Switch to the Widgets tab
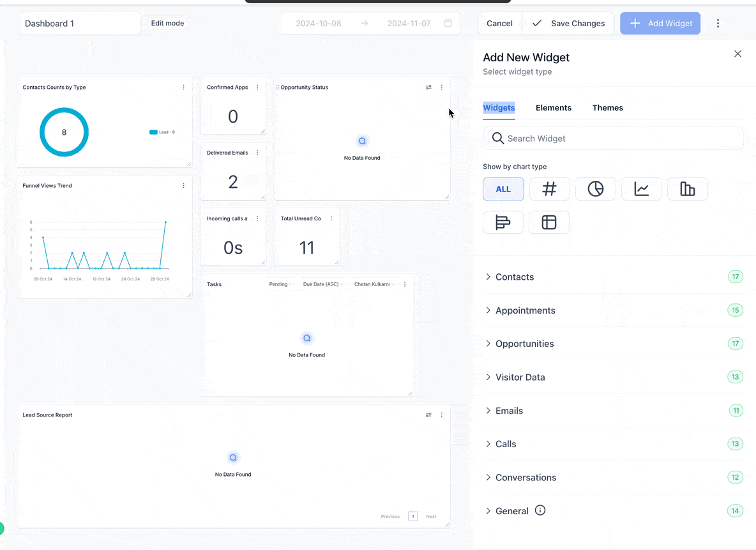This screenshot has width=756, height=550. (499, 107)
